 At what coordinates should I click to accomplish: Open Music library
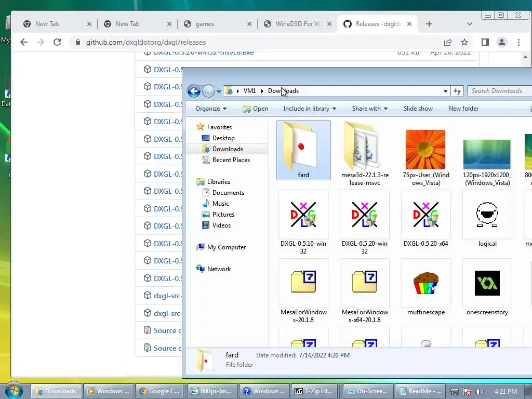click(x=216, y=204)
